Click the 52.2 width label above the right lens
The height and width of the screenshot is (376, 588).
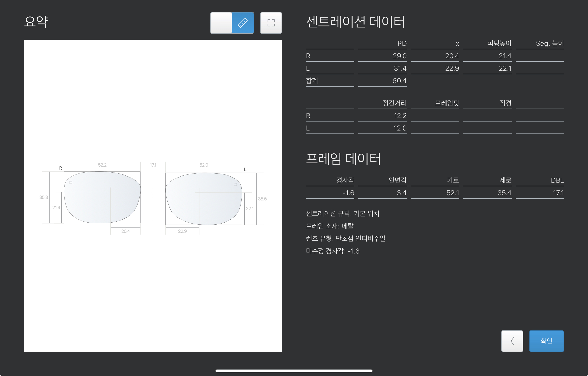click(102, 165)
